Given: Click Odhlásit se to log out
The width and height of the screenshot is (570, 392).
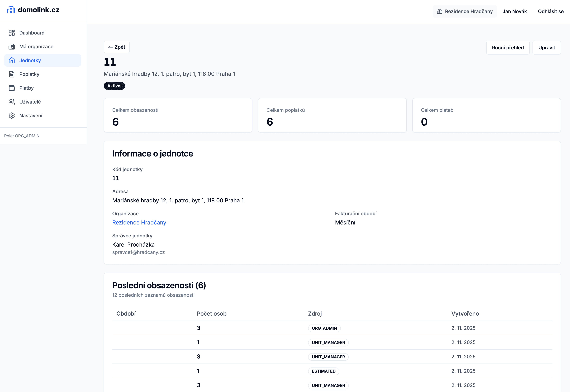Looking at the screenshot, I should pyautogui.click(x=550, y=11).
